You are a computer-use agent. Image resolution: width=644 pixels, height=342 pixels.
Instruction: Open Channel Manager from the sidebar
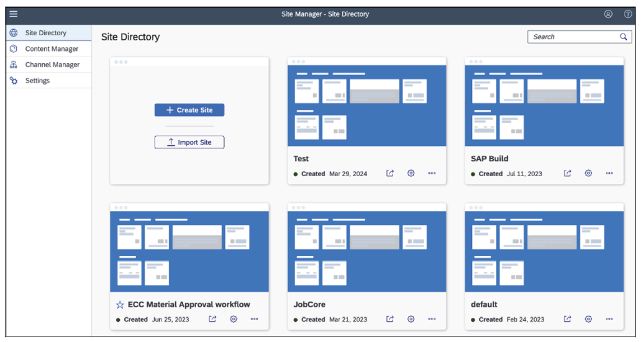pos(49,64)
